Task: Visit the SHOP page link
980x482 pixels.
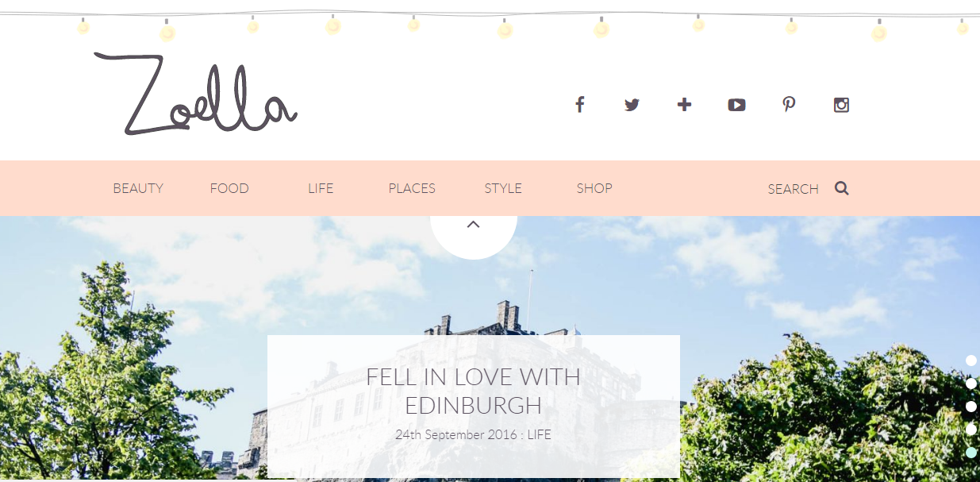Action: point(594,188)
